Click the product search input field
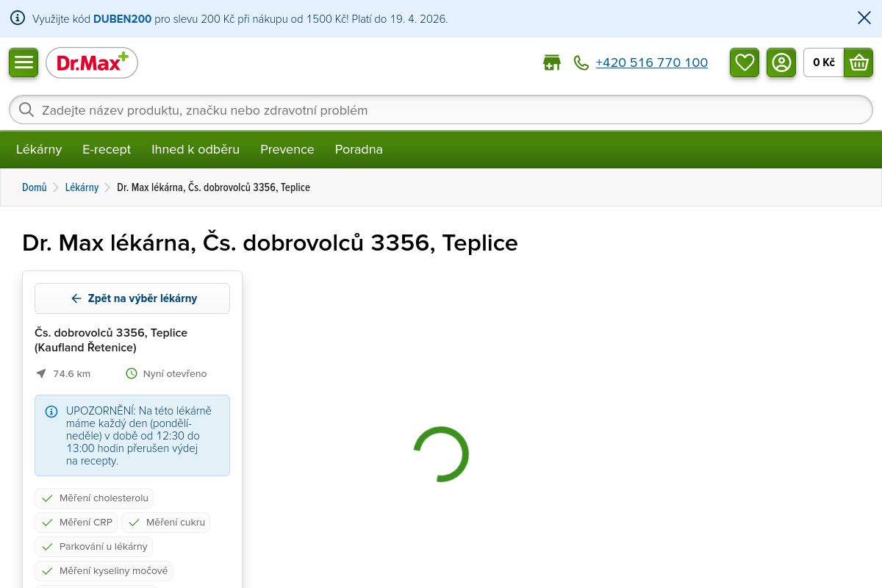Image resolution: width=882 pixels, height=588 pixels. tap(441, 110)
